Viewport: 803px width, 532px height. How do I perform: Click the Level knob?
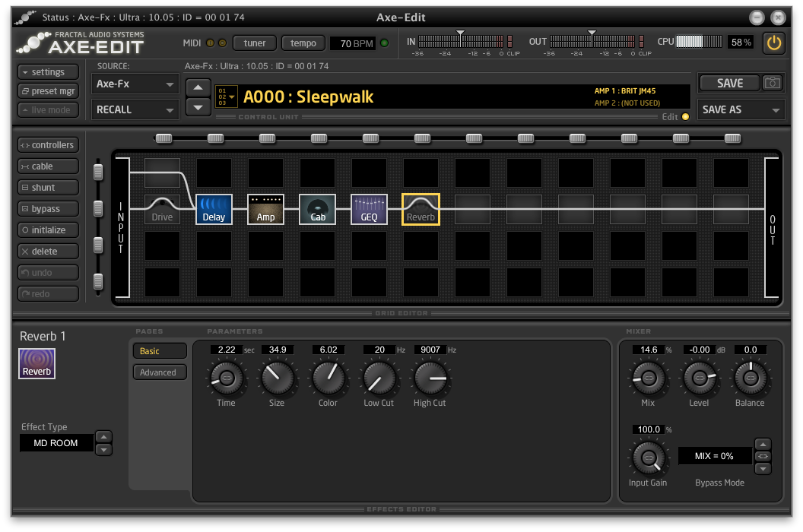[x=699, y=378]
